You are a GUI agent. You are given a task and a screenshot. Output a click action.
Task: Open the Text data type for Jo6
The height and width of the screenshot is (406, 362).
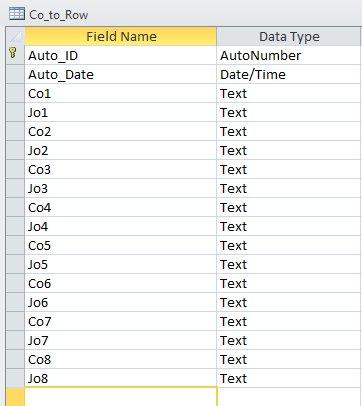click(289, 302)
